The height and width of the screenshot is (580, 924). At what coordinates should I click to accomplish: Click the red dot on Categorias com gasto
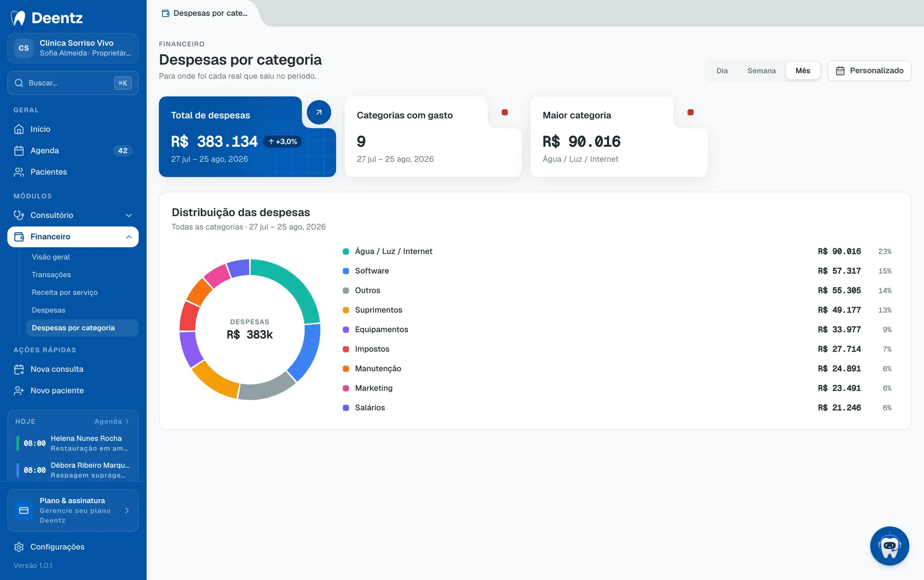[x=504, y=112]
